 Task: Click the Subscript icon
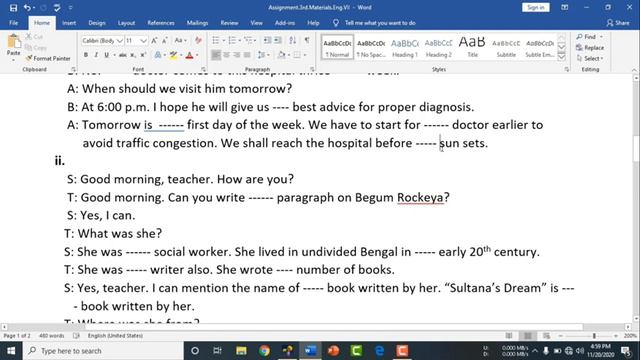[x=133, y=55]
